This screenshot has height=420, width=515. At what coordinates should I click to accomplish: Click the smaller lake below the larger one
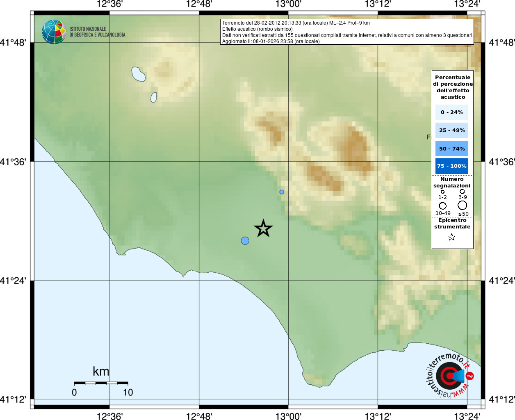(x=154, y=97)
